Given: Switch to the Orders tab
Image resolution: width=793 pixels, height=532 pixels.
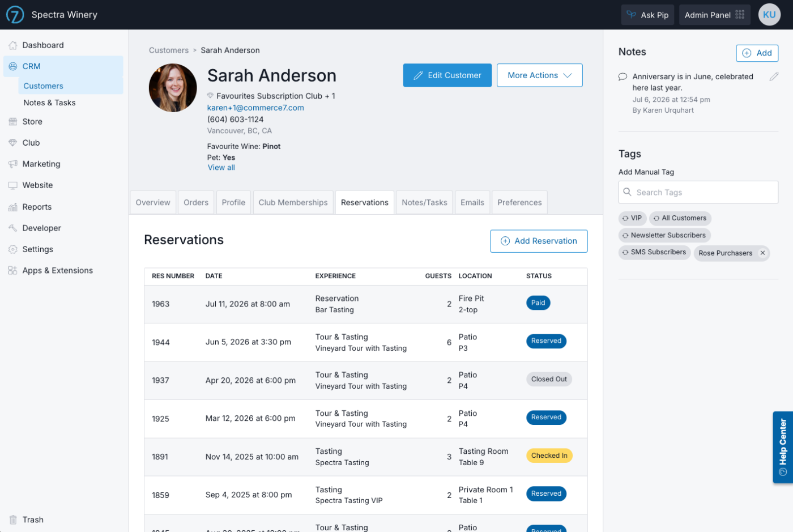Looking at the screenshot, I should (x=196, y=203).
